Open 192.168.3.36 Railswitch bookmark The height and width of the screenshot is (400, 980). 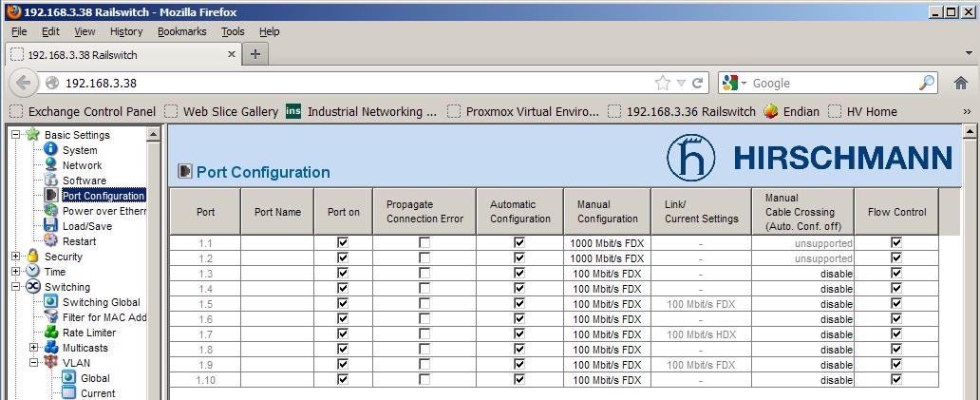[x=683, y=112]
